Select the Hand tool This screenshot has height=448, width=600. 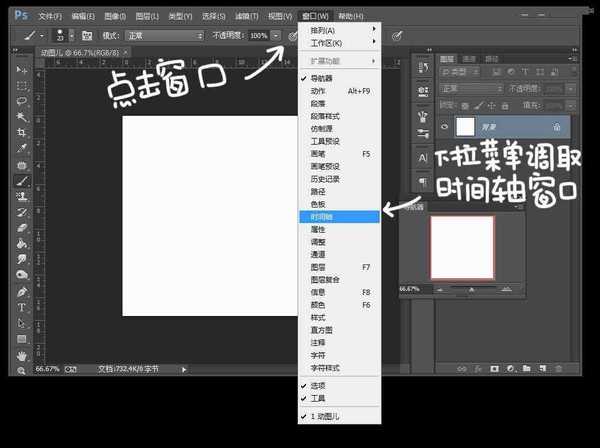pyautogui.click(x=20, y=355)
